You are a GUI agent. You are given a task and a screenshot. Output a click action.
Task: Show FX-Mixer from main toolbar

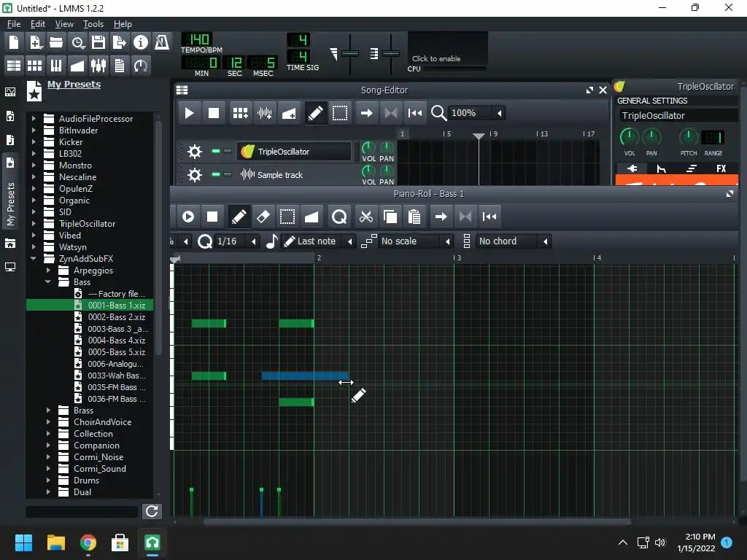click(x=98, y=65)
